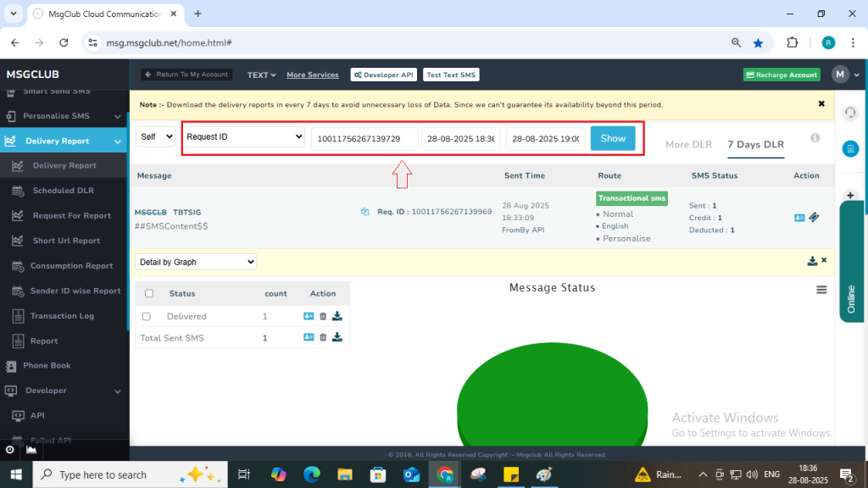Open File Explorer from the taskbar
The height and width of the screenshot is (488, 868).
[345, 474]
